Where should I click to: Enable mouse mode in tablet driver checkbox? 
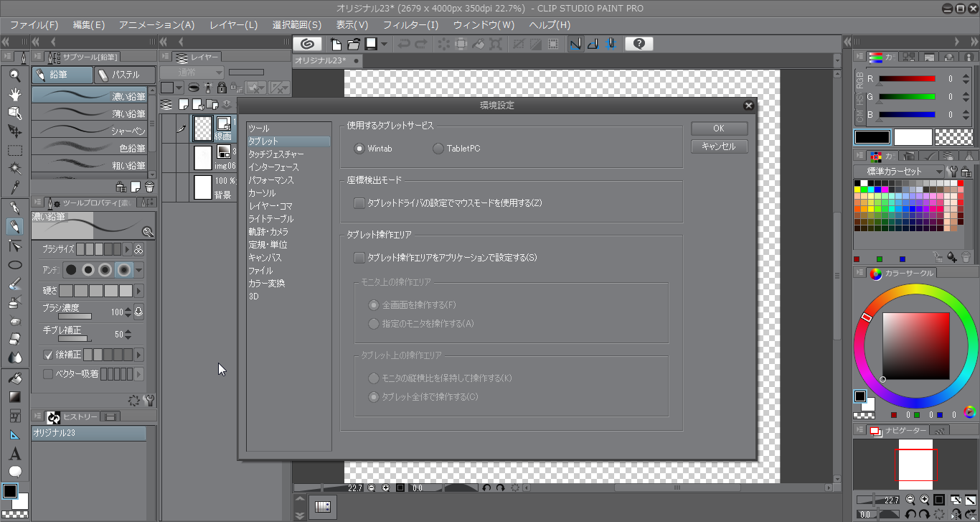pyautogui.click(x=359, y=203)
